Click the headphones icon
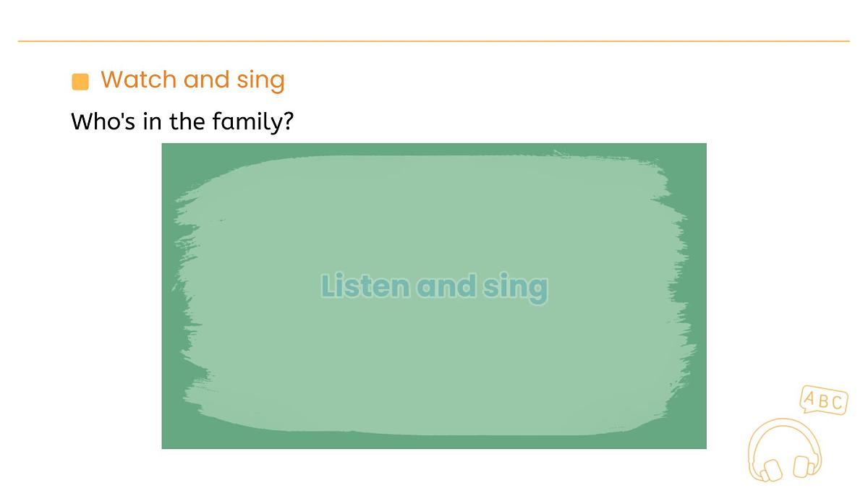Viewport: 868px width, 488px height. (x=785, y=449)
